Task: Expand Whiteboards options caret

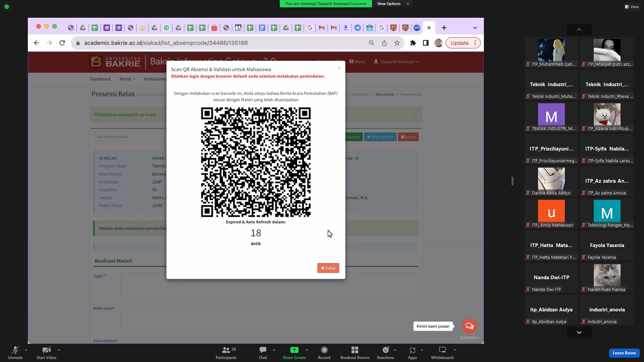Action: click(455, 350)
